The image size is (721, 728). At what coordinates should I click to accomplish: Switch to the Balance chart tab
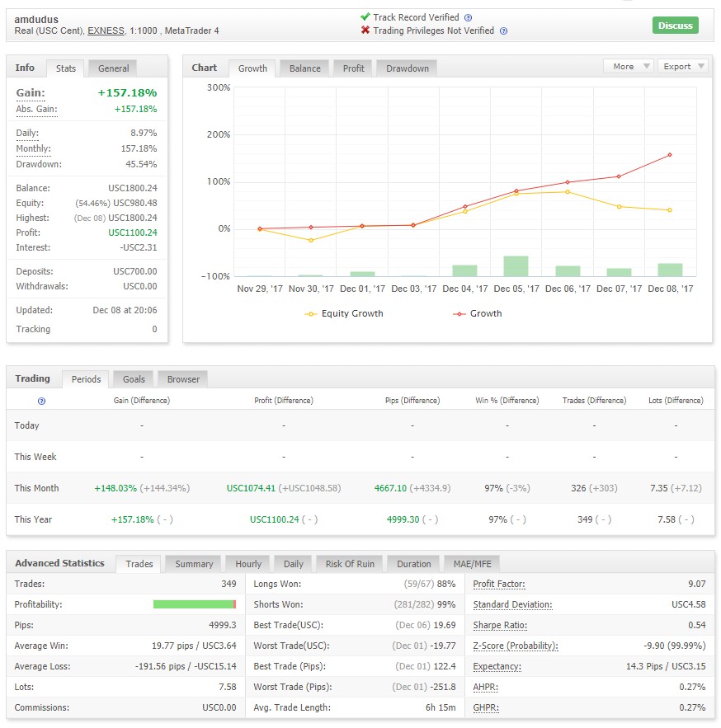pyautogui.click(x=304, y=68)
